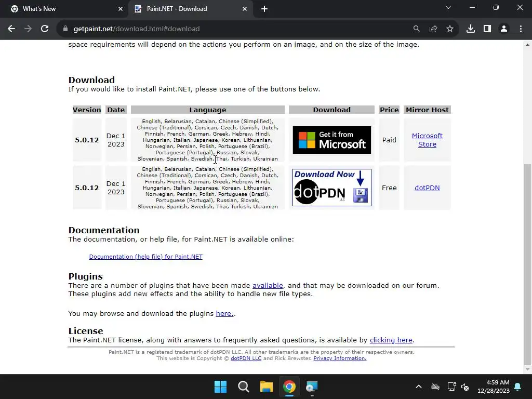
Task: Click the 'here.' plugins download link
Action: coord(224,313)
